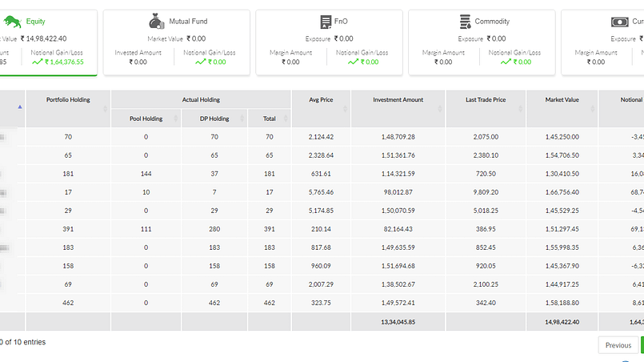Switch to the FnO card
The width and height of the screenshot is (644, 362).
[x=329, y=42]
